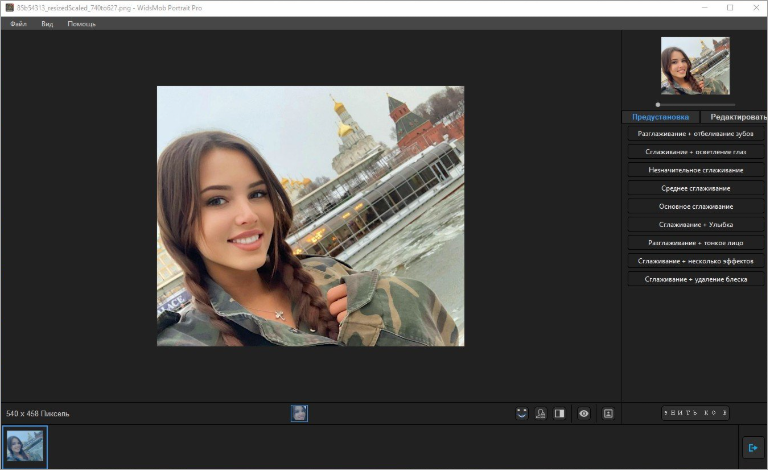Apply Разглаживание + отбеливание зубов preset

(x=696, y=134)
